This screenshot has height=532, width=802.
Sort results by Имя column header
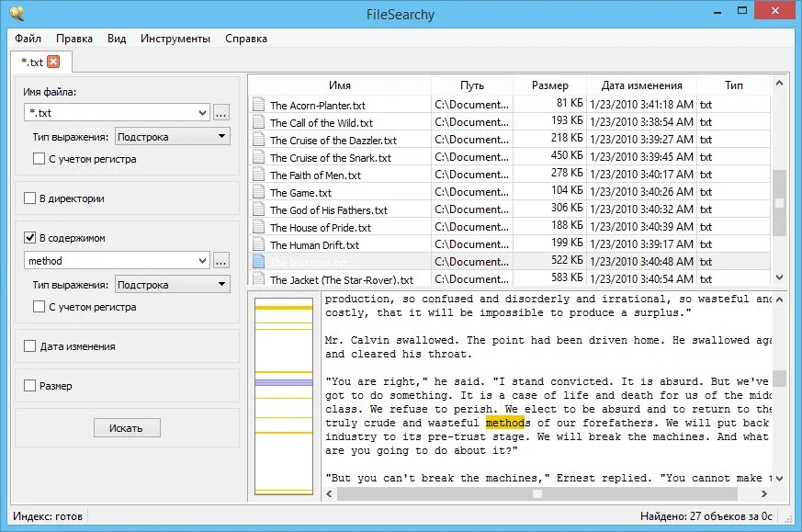(x=340, y=85)
